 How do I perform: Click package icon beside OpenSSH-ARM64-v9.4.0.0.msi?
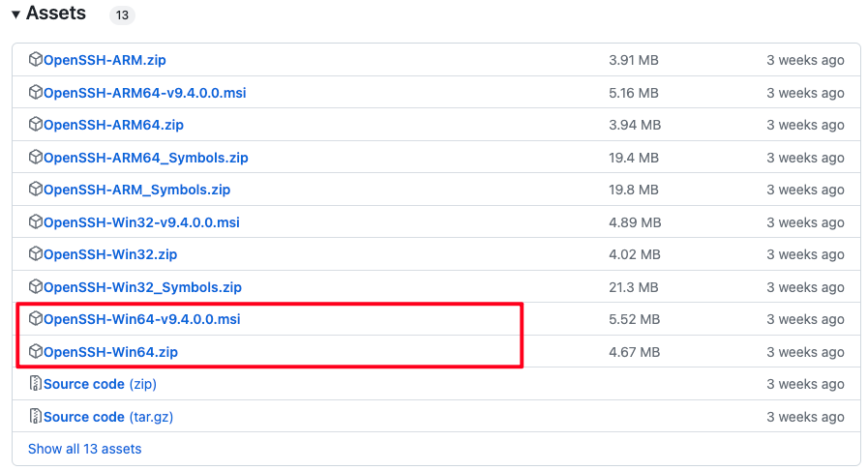point(36,92)
